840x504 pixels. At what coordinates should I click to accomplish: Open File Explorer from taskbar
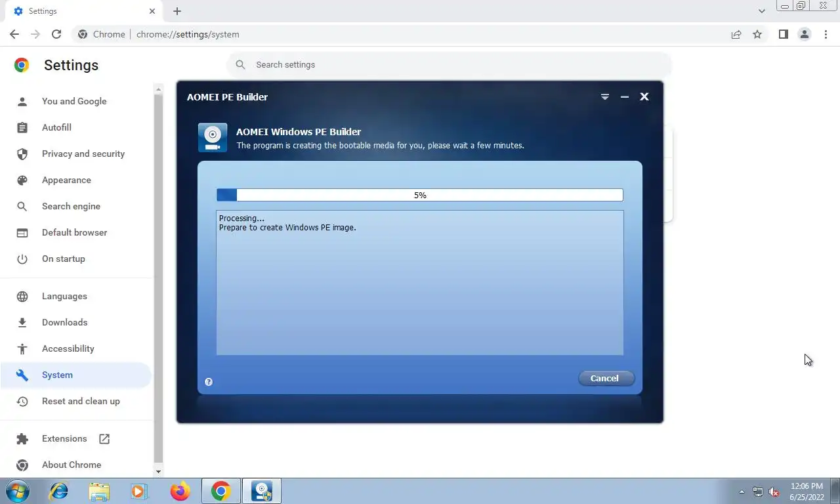point(100,491)
